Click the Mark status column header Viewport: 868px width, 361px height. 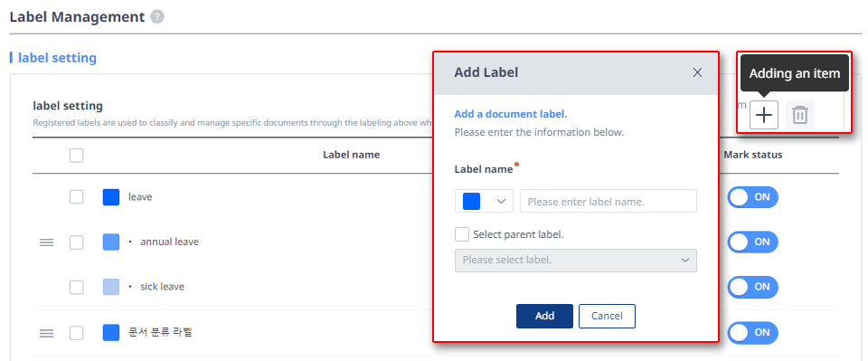point(753,155)
